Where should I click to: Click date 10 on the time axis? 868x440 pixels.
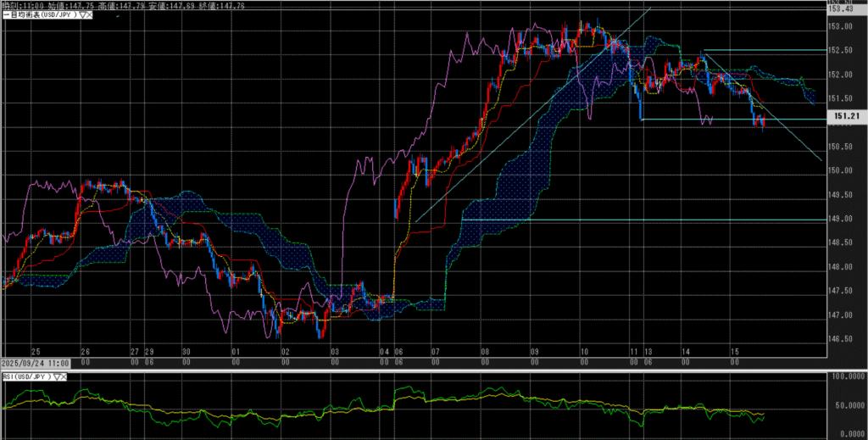click(584, 351)
